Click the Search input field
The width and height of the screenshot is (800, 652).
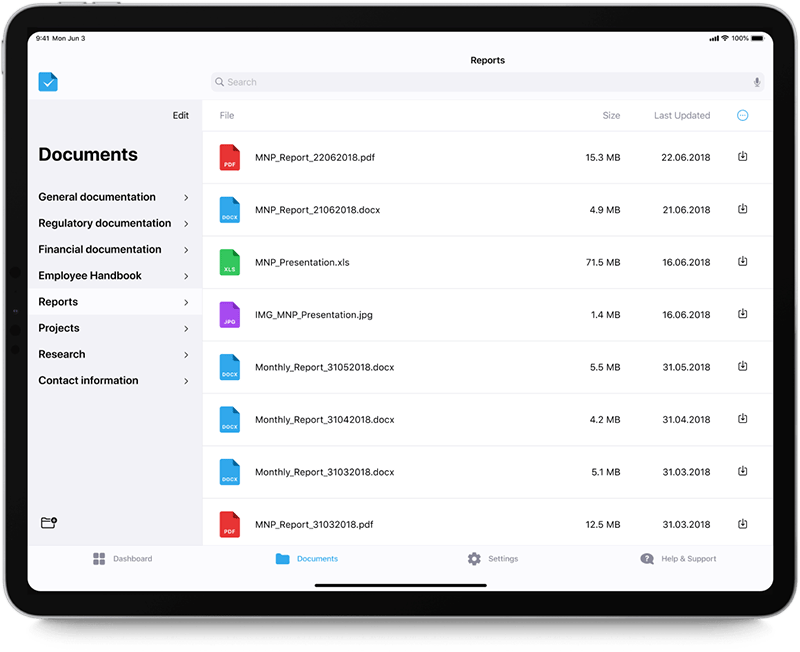[x=487, y=82]
